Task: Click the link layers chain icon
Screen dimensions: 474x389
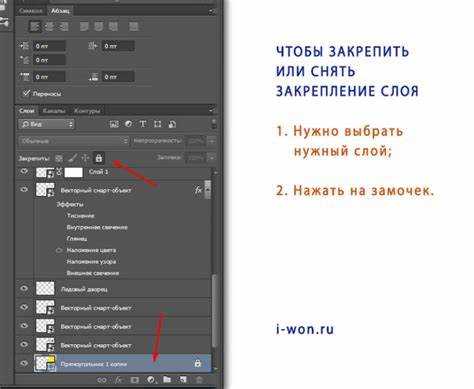Action: pyautogui.click(x=102, y=380)
